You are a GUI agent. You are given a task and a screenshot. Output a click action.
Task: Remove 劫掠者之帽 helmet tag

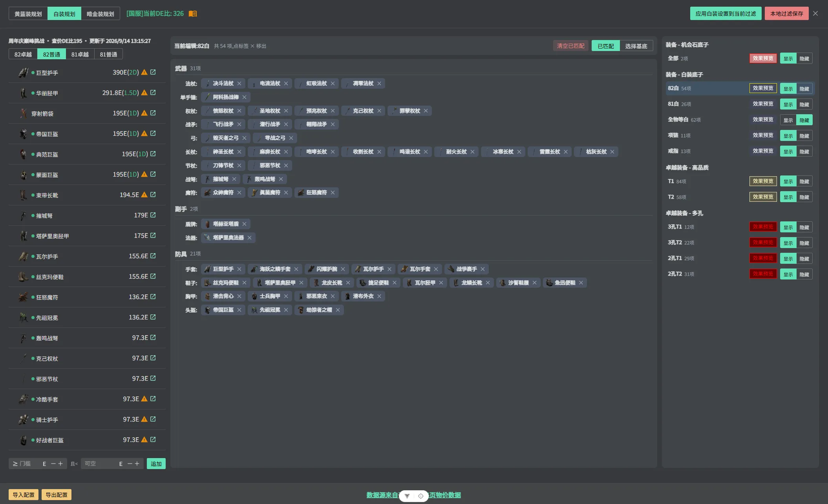(x=338, y=310)
